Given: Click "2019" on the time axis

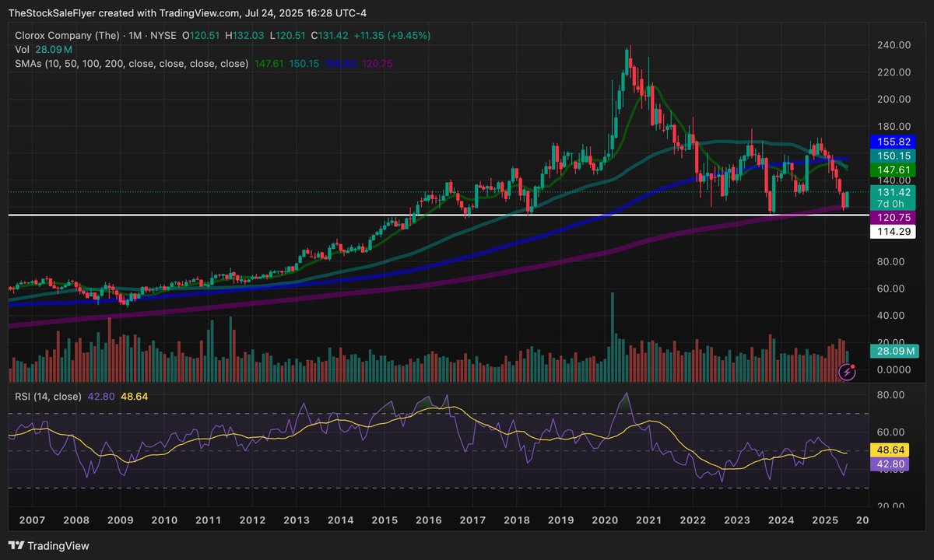Looking at the screenshot, I should tap(561, 520).
